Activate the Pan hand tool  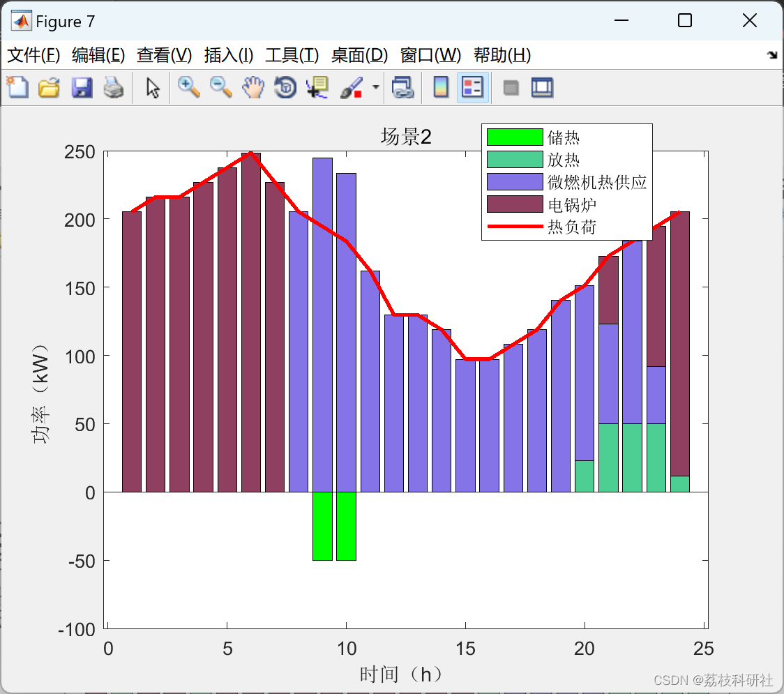[x=253, y=87]
